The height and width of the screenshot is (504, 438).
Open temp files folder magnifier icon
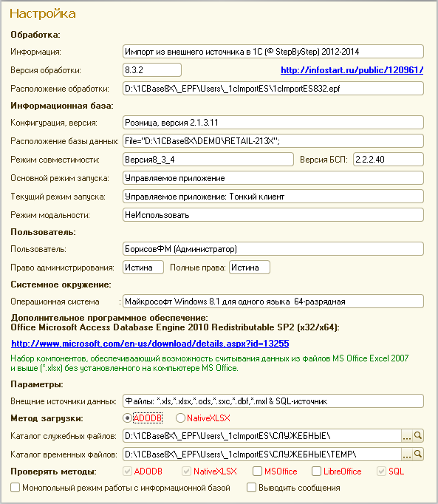tap(418, 454)
